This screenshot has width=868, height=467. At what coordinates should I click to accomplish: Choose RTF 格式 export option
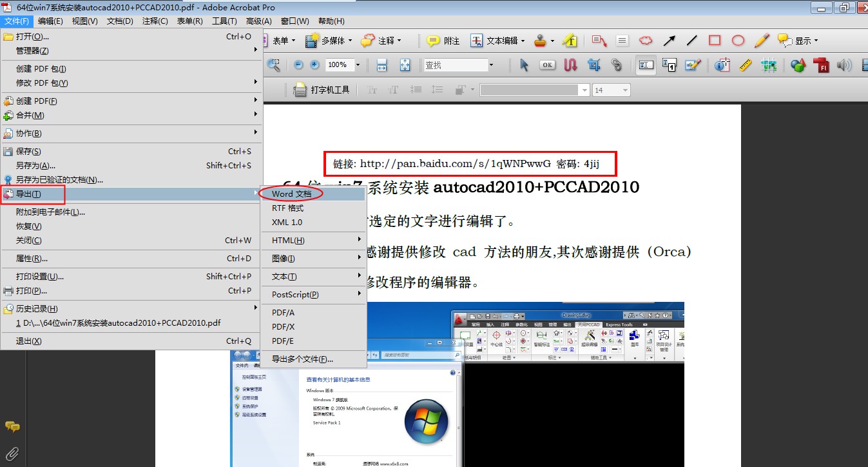point(313,208)
